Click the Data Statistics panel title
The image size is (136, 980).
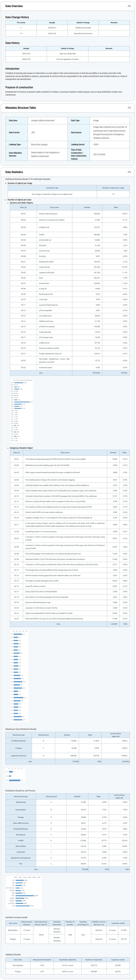pyautogui.click(x=14, y=172)
